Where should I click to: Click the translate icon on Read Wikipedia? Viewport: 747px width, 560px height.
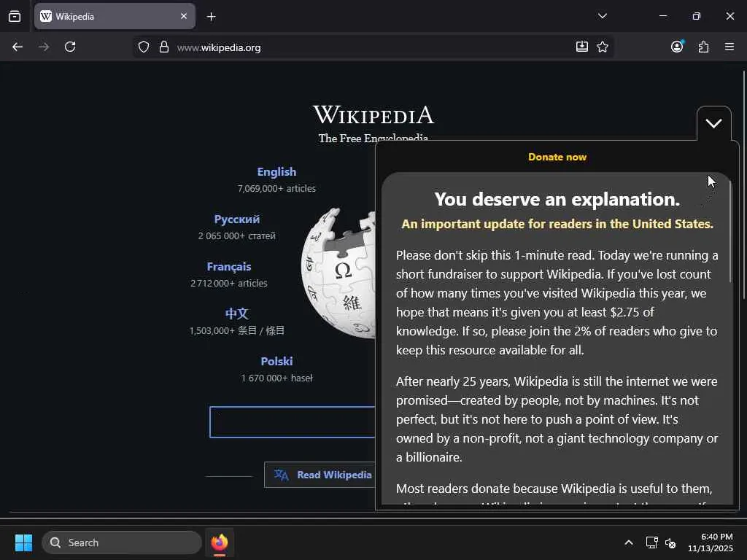281,475
